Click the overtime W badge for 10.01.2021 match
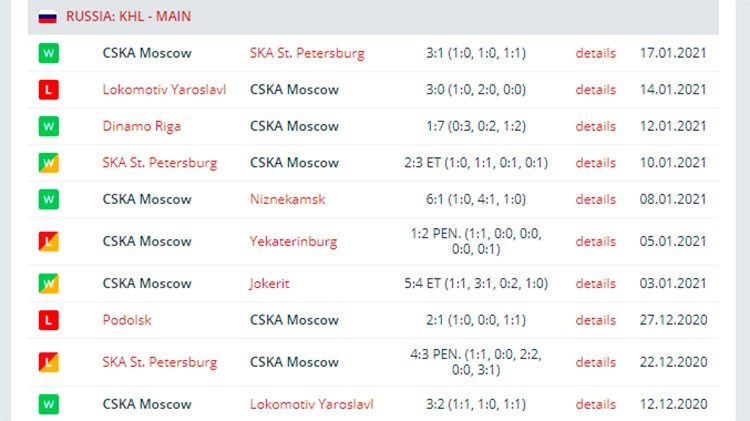Screen dimensions: 750x421 click(x=49, y=163)
